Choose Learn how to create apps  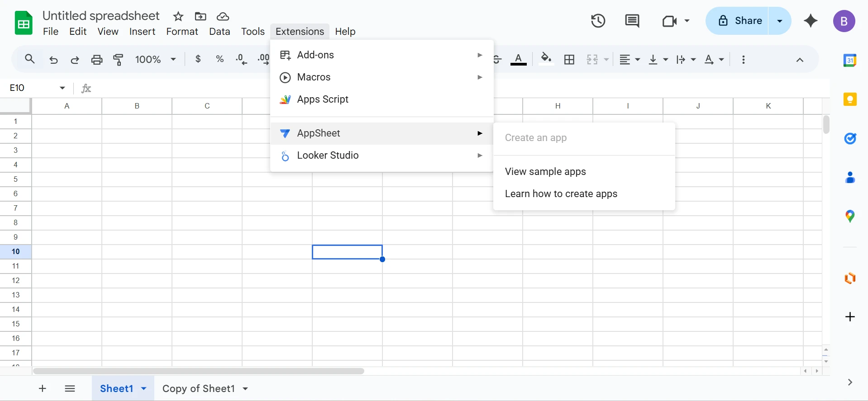[584, 194]
